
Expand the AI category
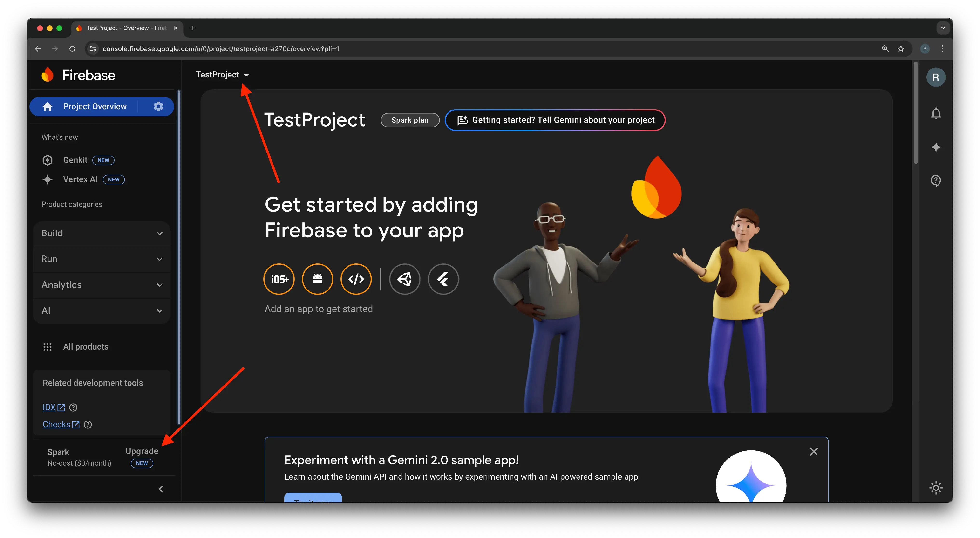pyautogui.click(x=102, y=311)
